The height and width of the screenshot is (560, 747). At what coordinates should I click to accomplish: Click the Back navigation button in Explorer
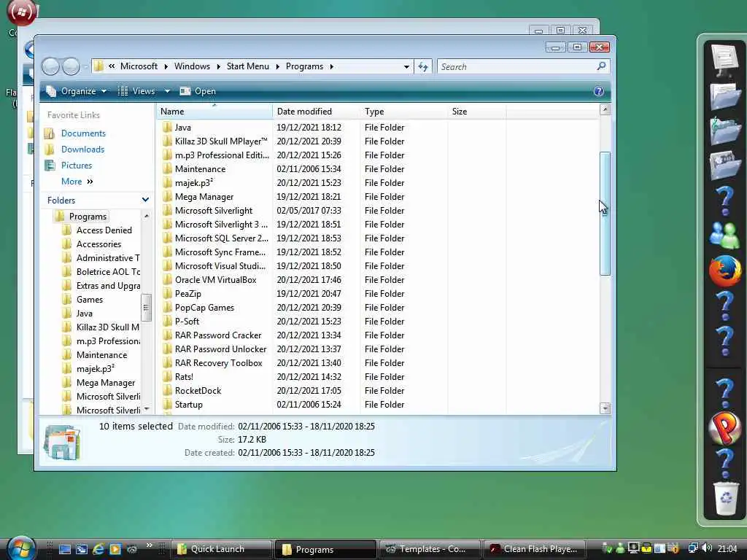[x=50, y=66]
